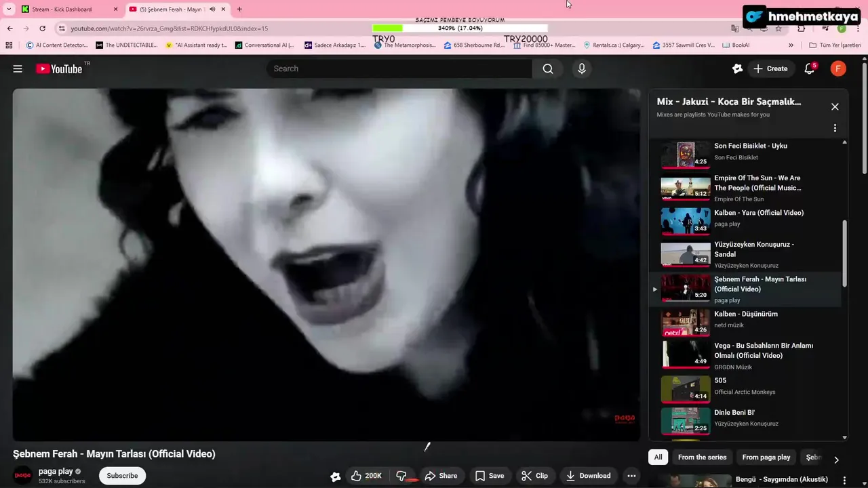The height and width of the screenshot is (488, 868).
Task: Click the Subscribe button
Action: (122, 476)
